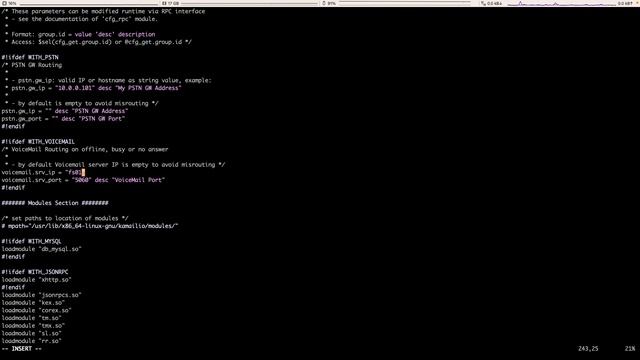Click the line 'loadmodule "db_mysql.so"'
Image resolution: width=640 pixels, height=360 pixels.
click(42, 249)
